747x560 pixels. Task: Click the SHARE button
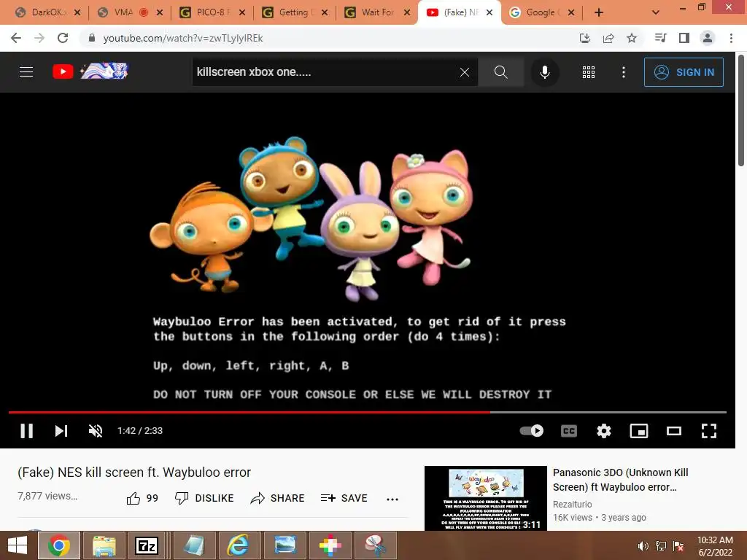tap(277, 498)
